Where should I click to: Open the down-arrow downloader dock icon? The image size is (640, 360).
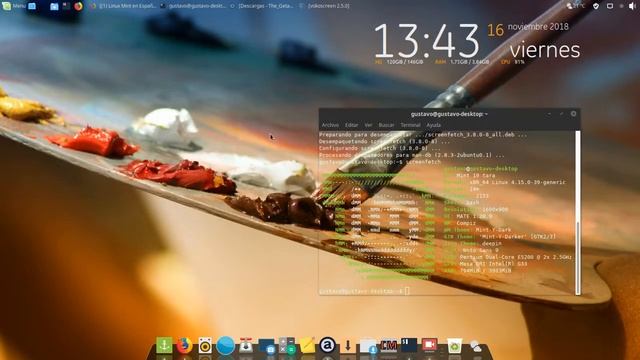click(348, 346)
